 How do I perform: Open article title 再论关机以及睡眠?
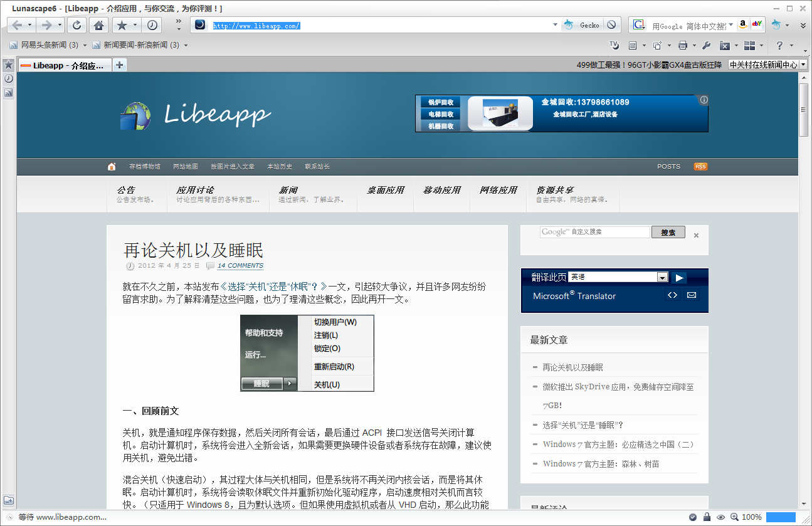194,250
